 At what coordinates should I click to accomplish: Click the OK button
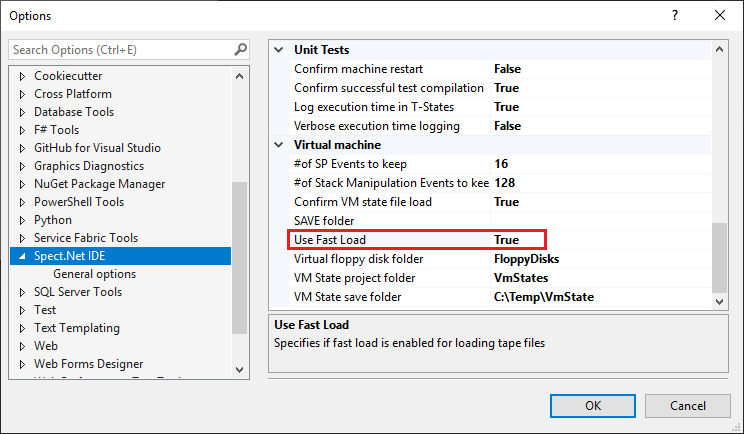593,406
